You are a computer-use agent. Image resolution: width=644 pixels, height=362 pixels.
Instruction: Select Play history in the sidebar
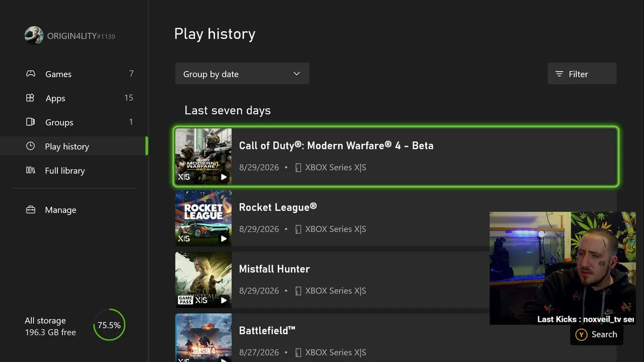[x=74, y=146]
